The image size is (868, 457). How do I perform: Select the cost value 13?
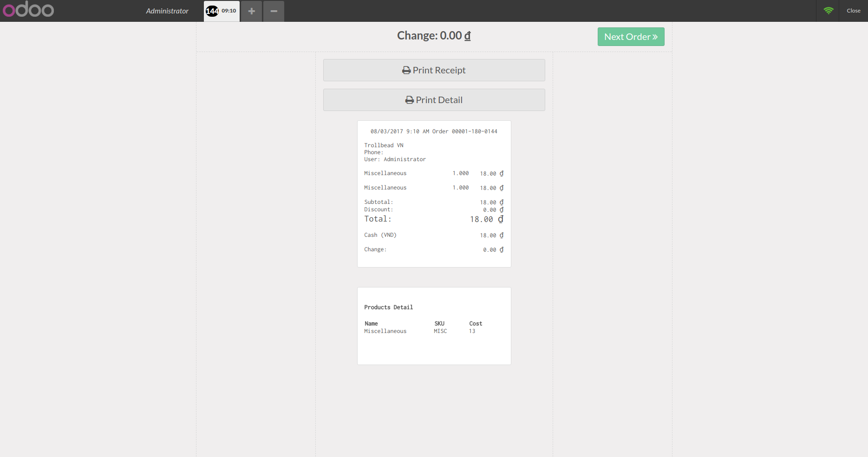point(472,331)
